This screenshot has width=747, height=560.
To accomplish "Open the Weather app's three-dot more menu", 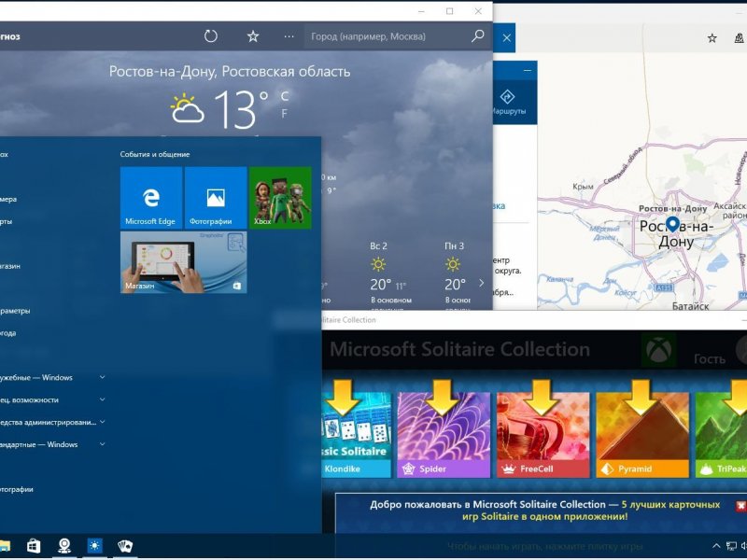I will pos(289,36).
